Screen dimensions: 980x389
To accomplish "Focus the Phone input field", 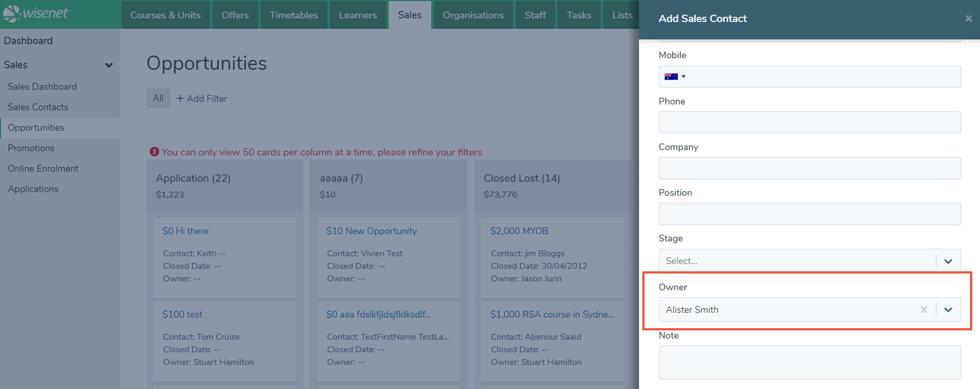I will click(x=810, y=122).
